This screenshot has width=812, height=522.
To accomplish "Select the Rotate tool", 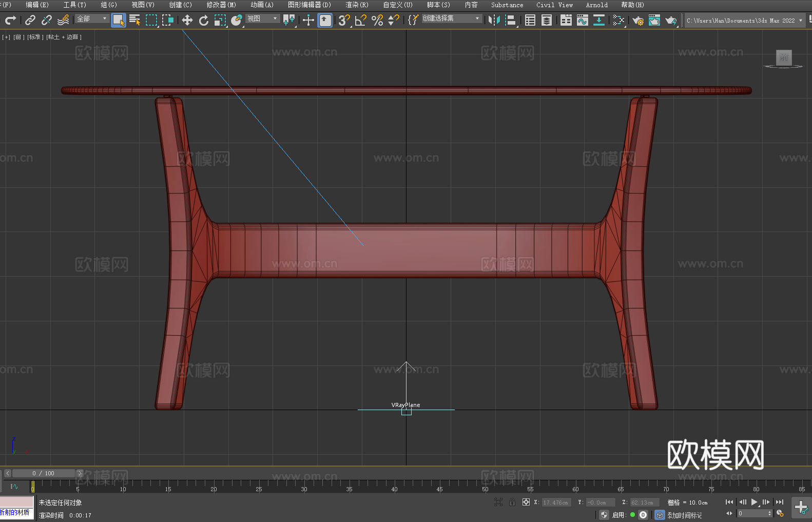I will click(204, 20).
